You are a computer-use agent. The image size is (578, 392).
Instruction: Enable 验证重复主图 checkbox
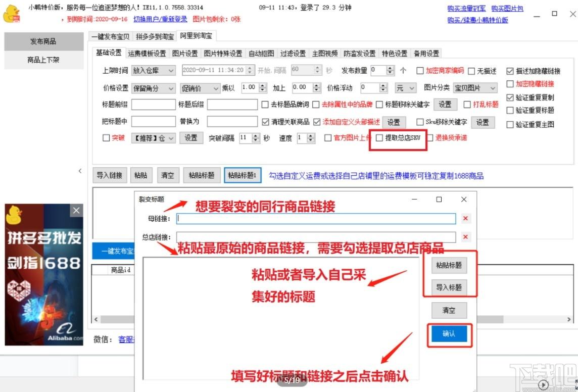[x=510, y=125]
